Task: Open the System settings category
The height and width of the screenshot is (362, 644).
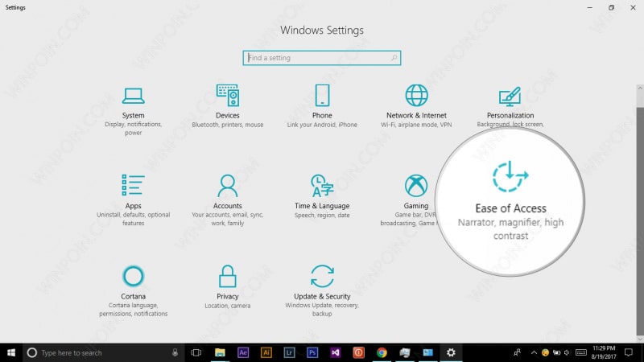Action: click(x=133, y=111)
